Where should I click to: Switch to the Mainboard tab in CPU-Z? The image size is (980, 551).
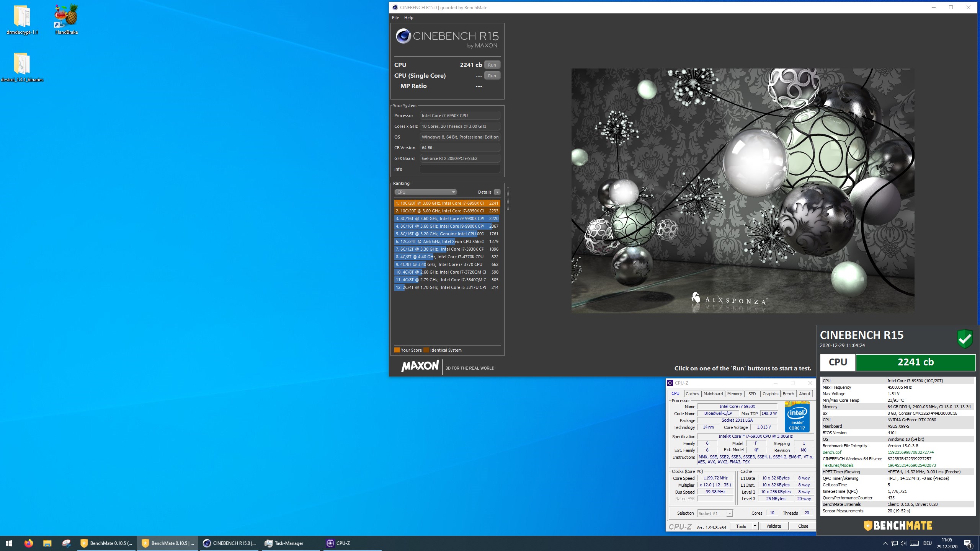(713, 394)
